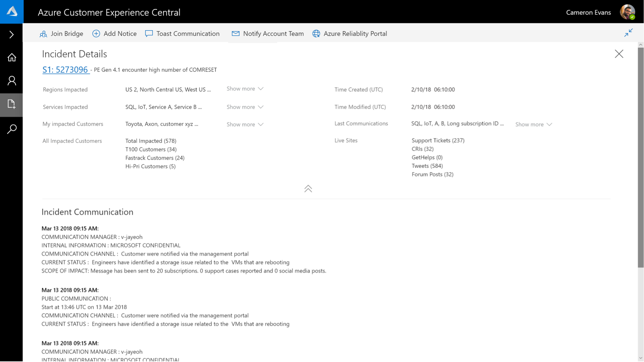
Task: Open the new document sidebar icon
Action: [12, 104]
